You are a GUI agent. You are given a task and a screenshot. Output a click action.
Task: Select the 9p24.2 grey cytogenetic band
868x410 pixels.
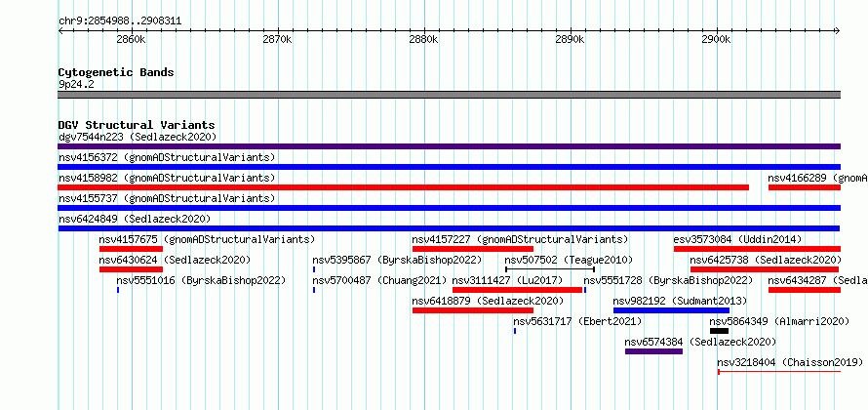point(449,95)
